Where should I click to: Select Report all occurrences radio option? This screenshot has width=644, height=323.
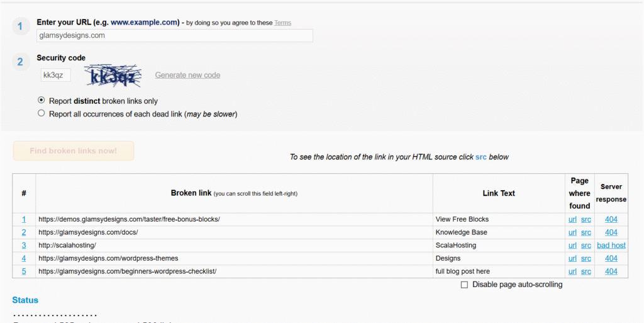[42, 114]
